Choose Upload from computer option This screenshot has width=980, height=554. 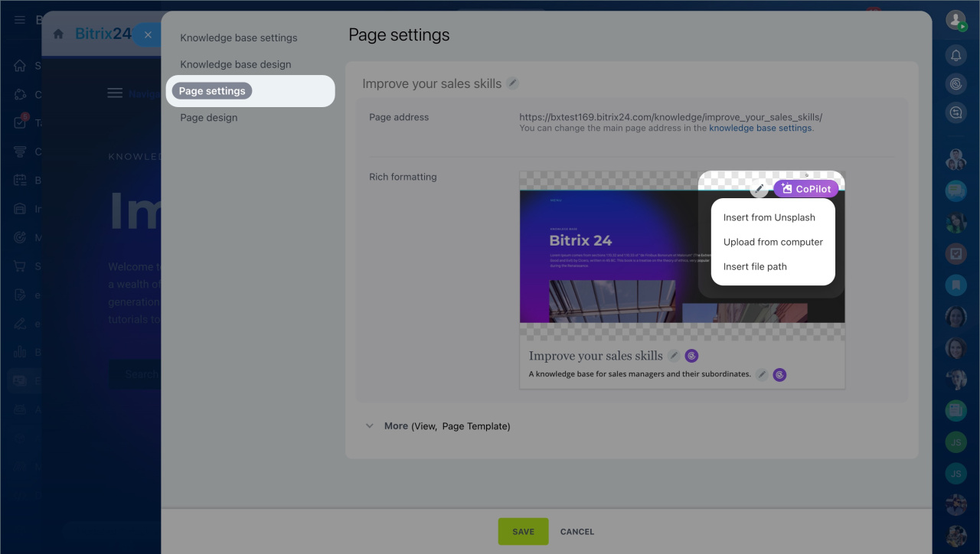tap(773, 242)
